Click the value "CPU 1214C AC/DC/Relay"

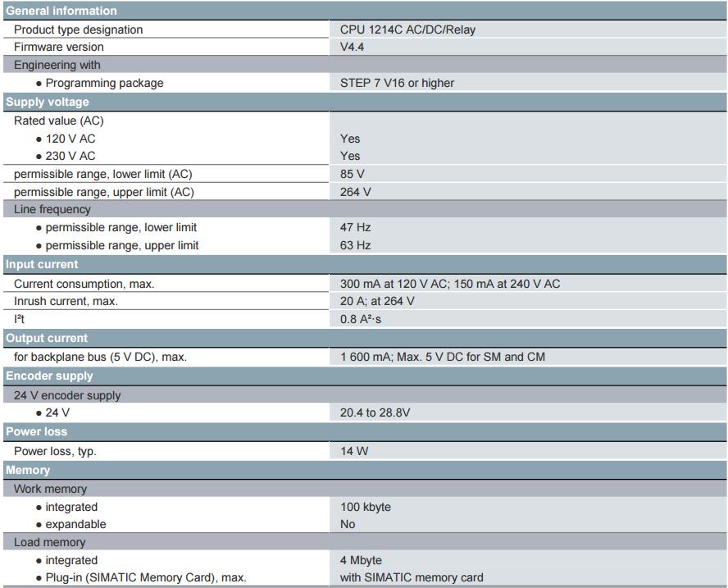tap(407, 30)
